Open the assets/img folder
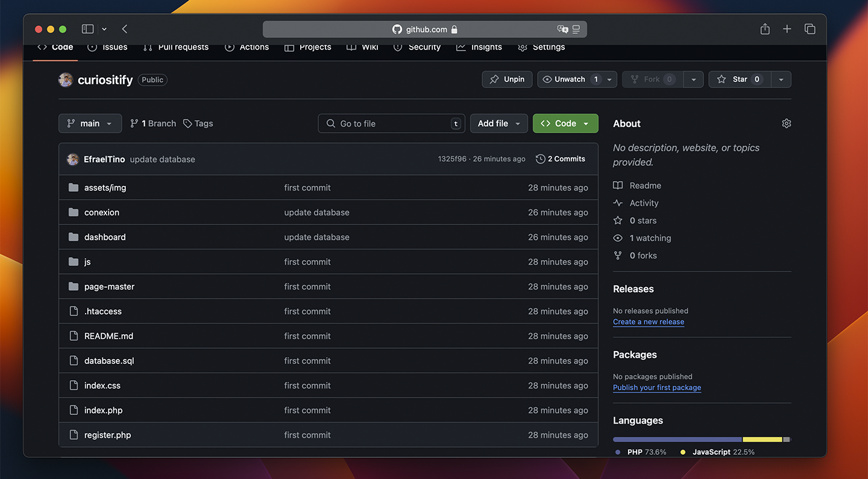The width and height of the screenshot is (868, 479). (105, 188)
